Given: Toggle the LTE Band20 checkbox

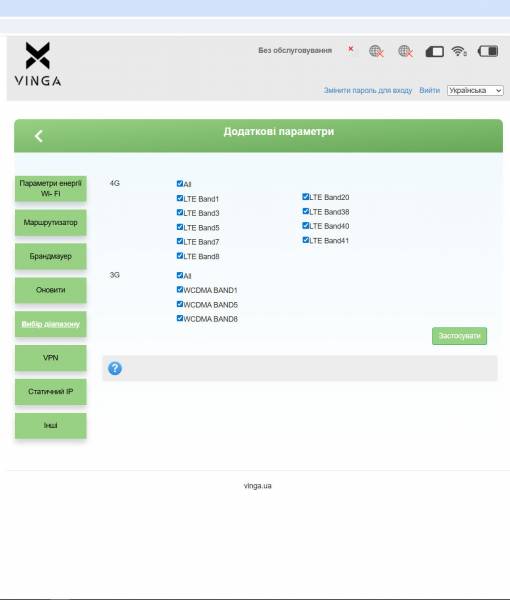Looking at the screenshot, I should [305, 197].
